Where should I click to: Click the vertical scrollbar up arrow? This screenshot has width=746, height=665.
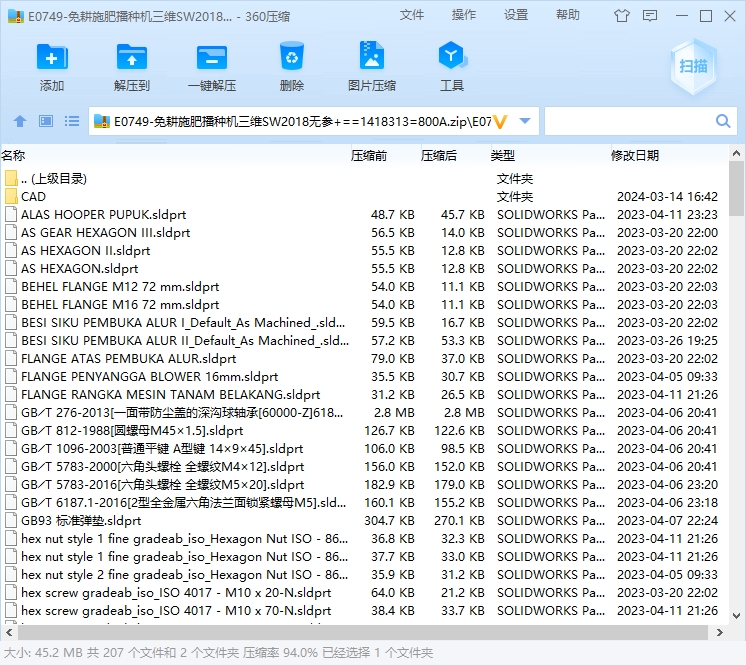(736, 154)
